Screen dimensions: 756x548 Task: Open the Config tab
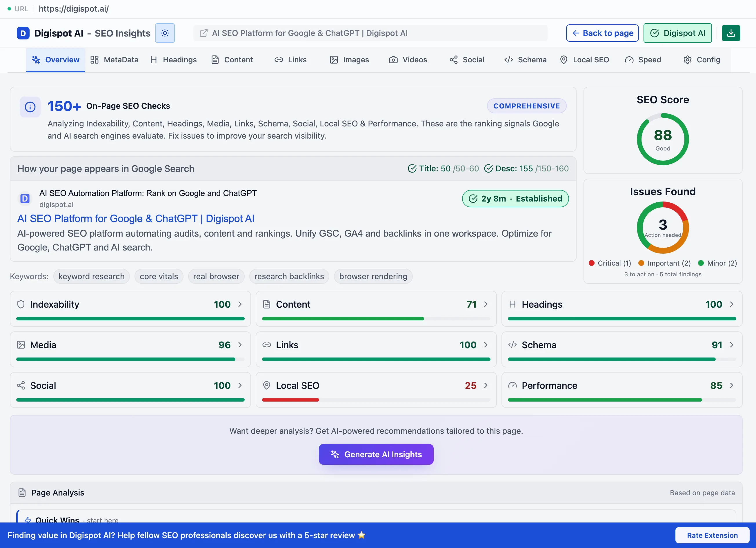[702, 60]
